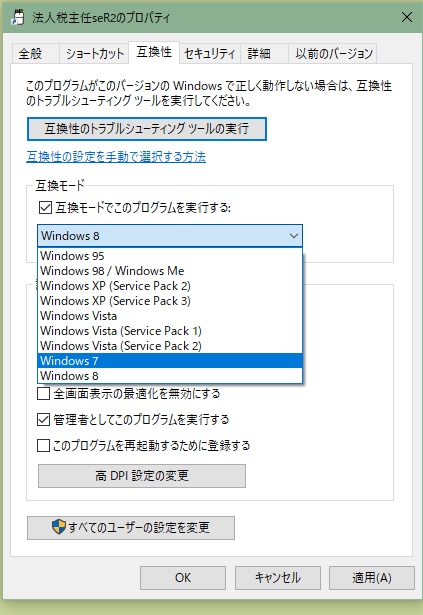The image size is (423, 615).
Task: Go to the 以前のバージョン tab
Action: coord(333,53)
